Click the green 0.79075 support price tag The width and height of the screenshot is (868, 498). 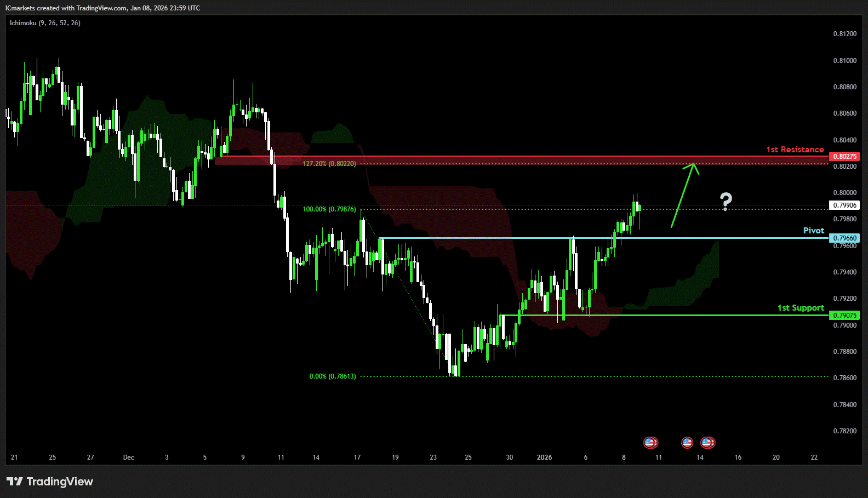tap(844, 316)
